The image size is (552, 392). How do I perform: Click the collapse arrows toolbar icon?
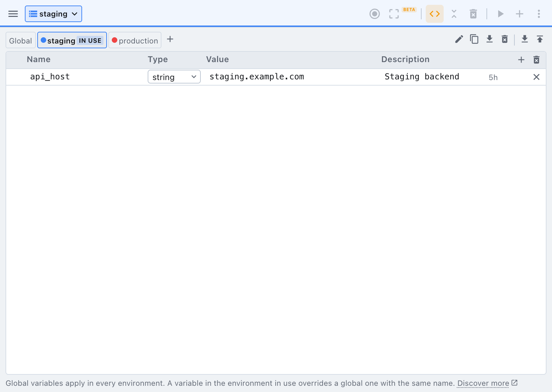[454, 14]
